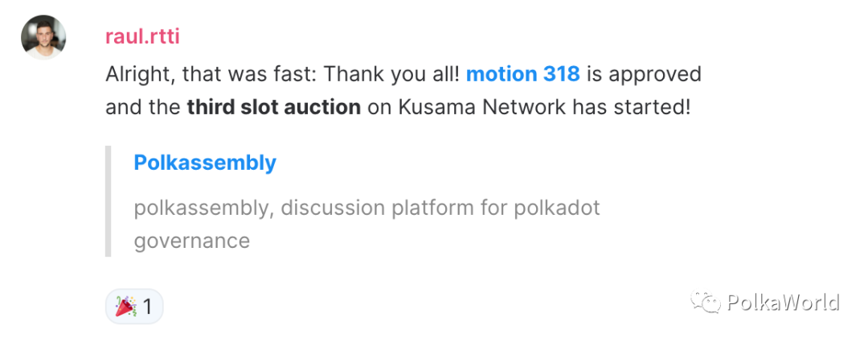Click the PolkaWorld watermark text
This screenshot has height=338, width=868.
click(x=783, y=303)
